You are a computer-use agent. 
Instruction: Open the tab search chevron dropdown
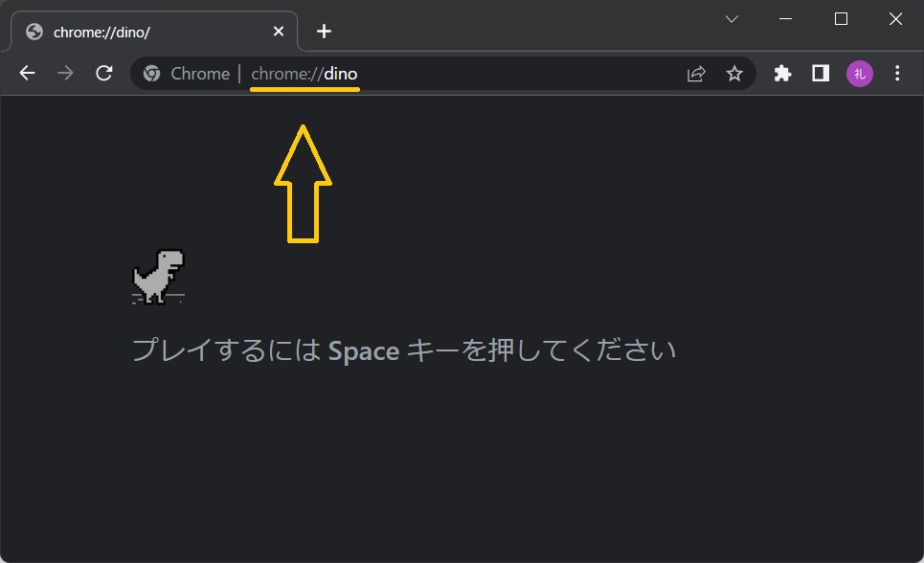tap(732, 19)
